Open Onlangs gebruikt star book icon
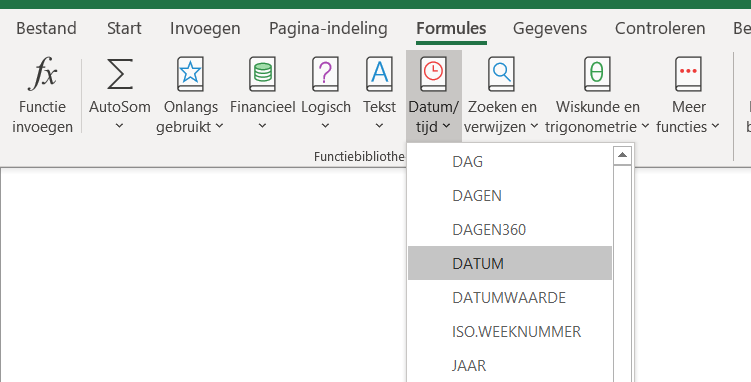 tap(190, 74)
